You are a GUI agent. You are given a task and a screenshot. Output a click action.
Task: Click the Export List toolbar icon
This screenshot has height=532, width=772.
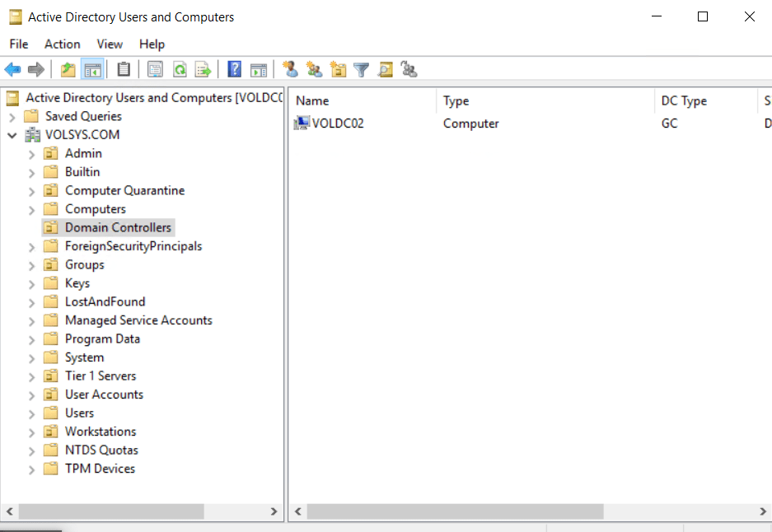point(203,70)
